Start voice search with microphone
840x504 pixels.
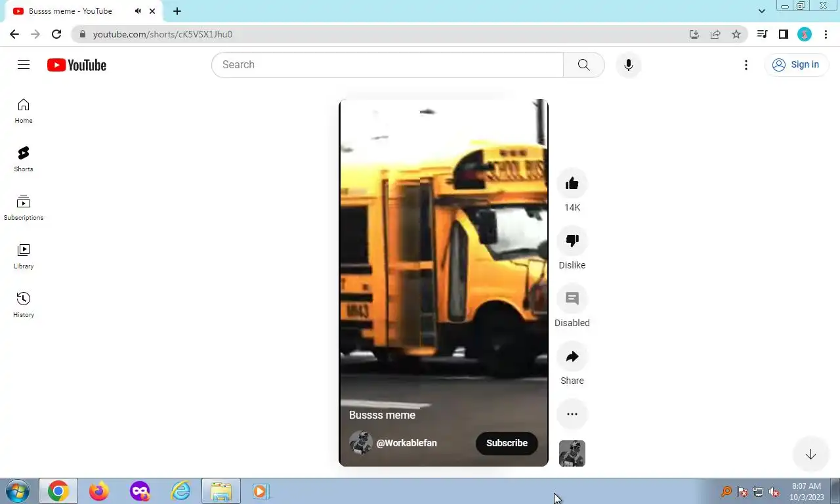click(628, 64)
